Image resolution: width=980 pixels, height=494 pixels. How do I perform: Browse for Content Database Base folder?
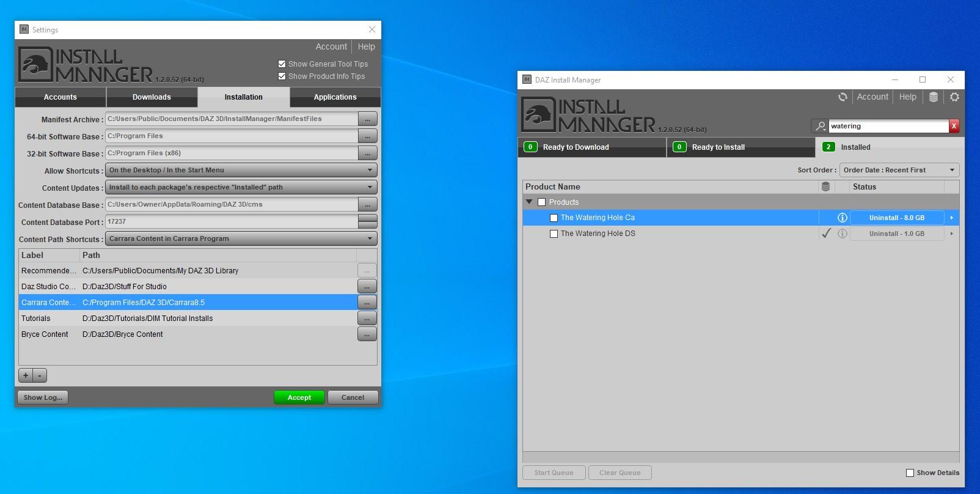(367, 204)
